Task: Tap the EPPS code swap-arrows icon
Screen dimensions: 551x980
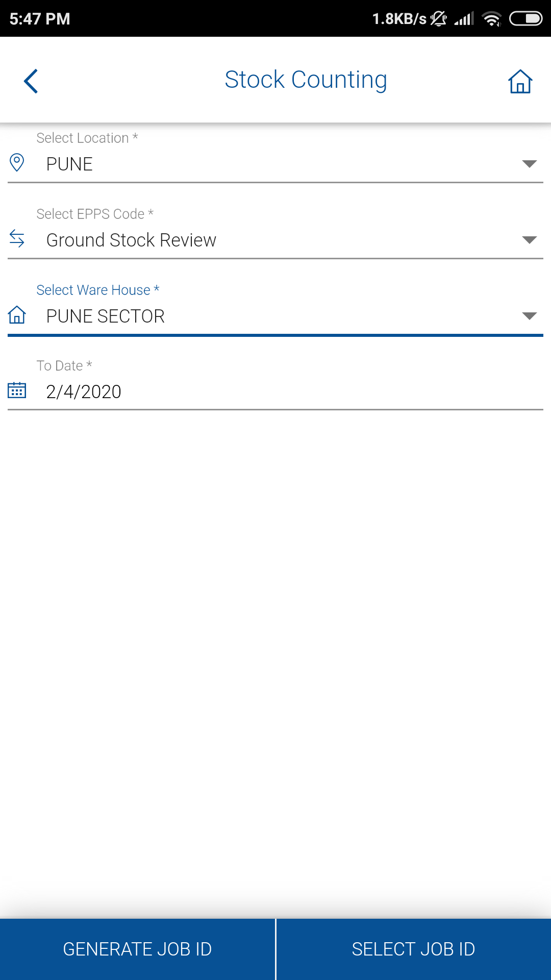Action: pos(17,239)
